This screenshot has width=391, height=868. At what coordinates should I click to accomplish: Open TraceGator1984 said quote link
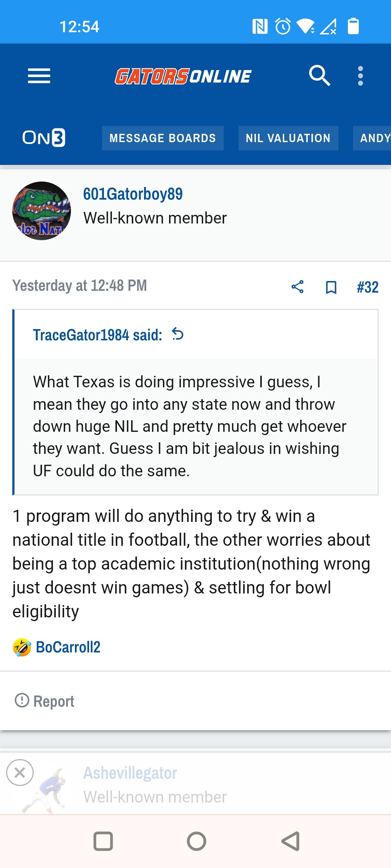click(x=97, y=335)
